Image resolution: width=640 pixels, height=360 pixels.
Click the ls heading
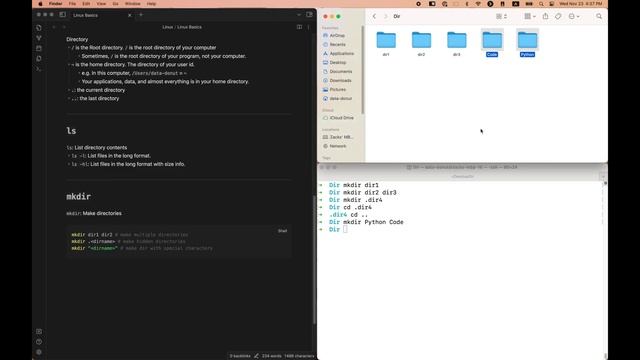tap(71, 131)
